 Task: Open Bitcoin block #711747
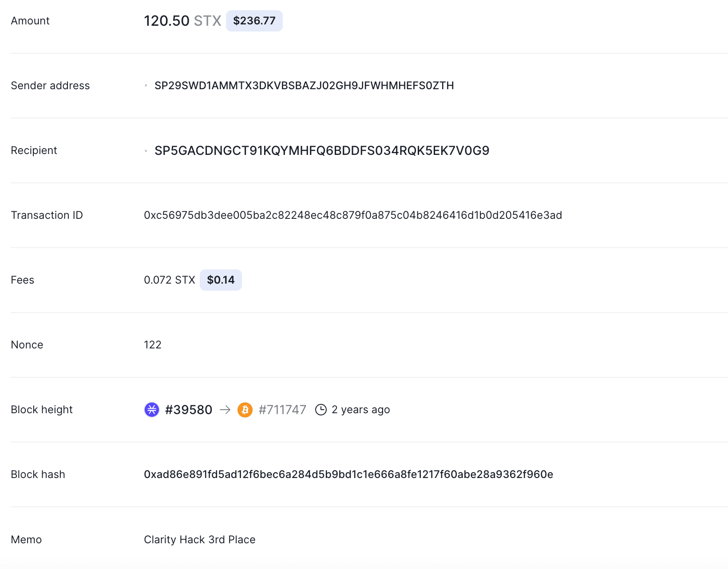[282, 410]
